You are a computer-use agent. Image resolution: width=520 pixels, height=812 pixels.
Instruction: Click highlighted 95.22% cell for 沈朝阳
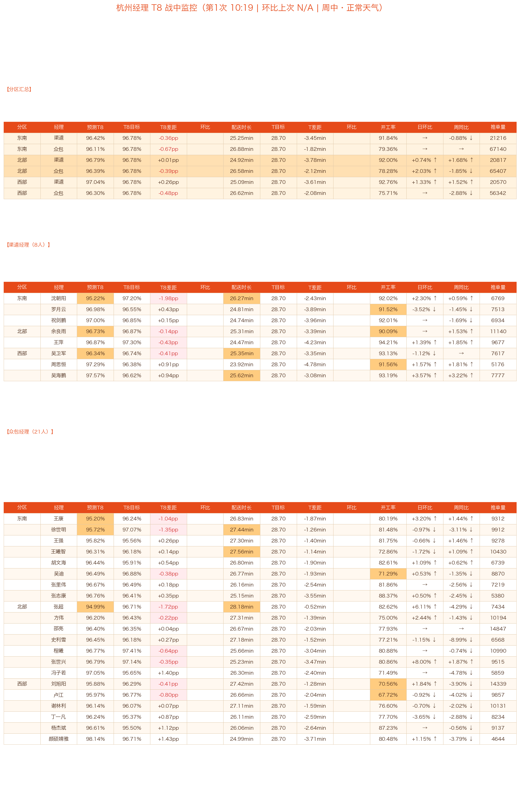(95, 298)
